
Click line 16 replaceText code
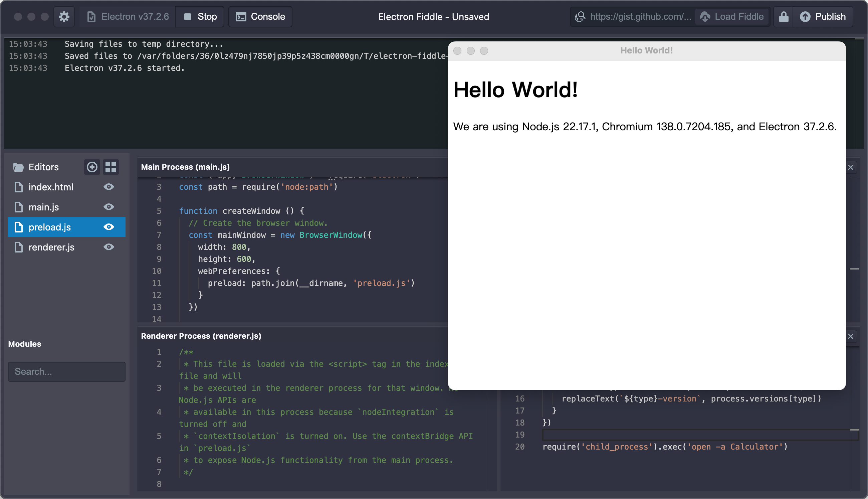pyautogui.click(x=691, y=398)
